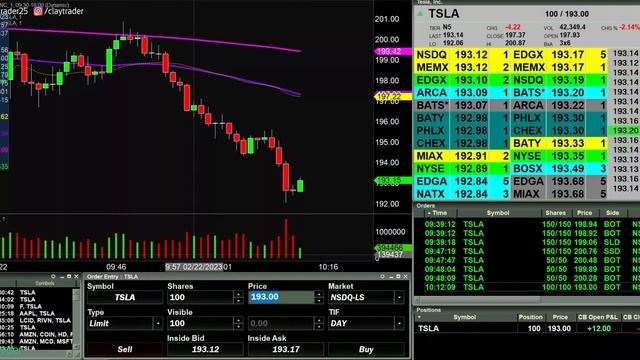Viewport: 640px width, 360px height.
Task: Click the settings circle icon in the news Symbols panel
Action: click(x=53, y=276)
